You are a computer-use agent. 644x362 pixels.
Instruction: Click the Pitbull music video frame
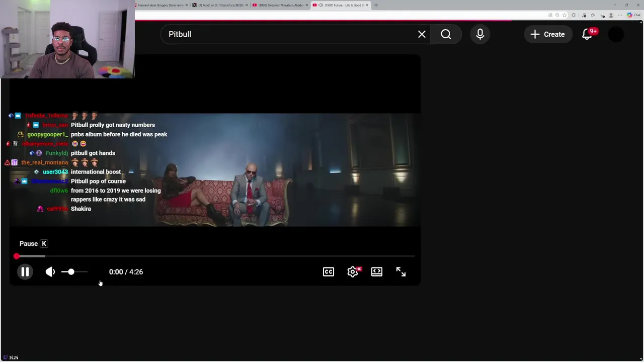click(215, 170)
